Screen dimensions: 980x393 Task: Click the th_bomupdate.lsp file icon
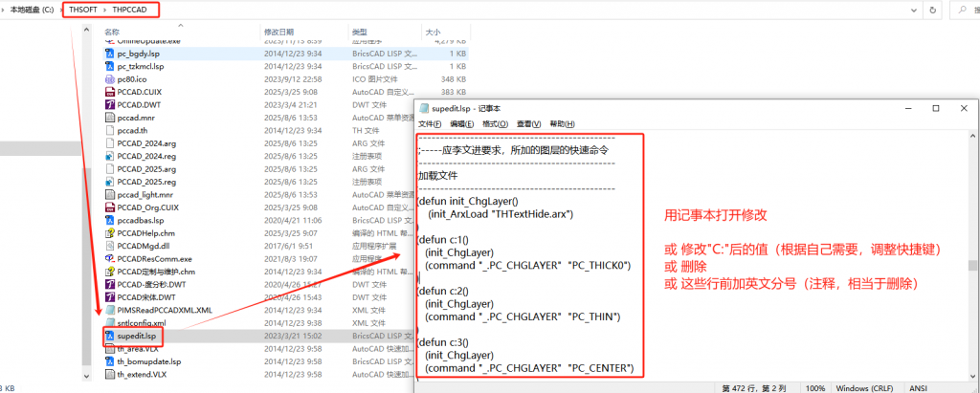[x=110, y=361]
